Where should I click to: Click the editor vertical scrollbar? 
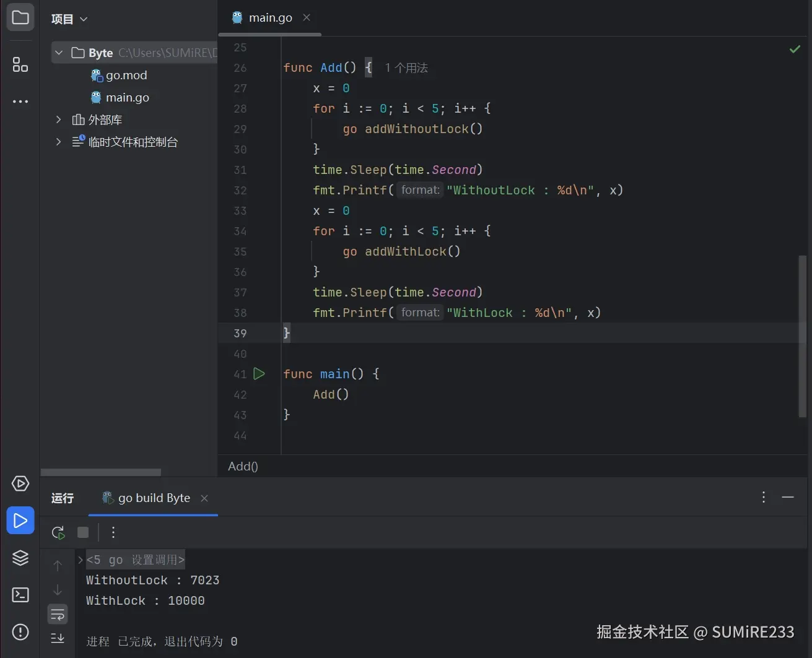click(802, 336)
